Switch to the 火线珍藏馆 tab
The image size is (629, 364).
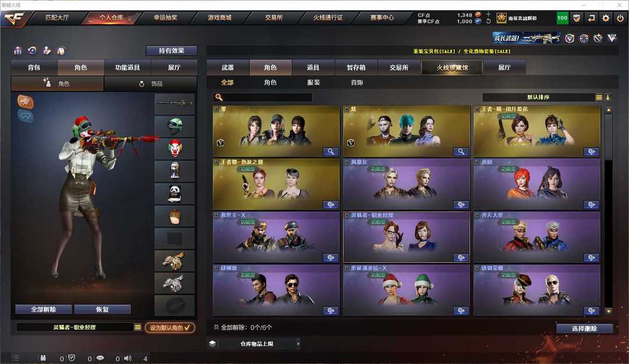[452, 68]
